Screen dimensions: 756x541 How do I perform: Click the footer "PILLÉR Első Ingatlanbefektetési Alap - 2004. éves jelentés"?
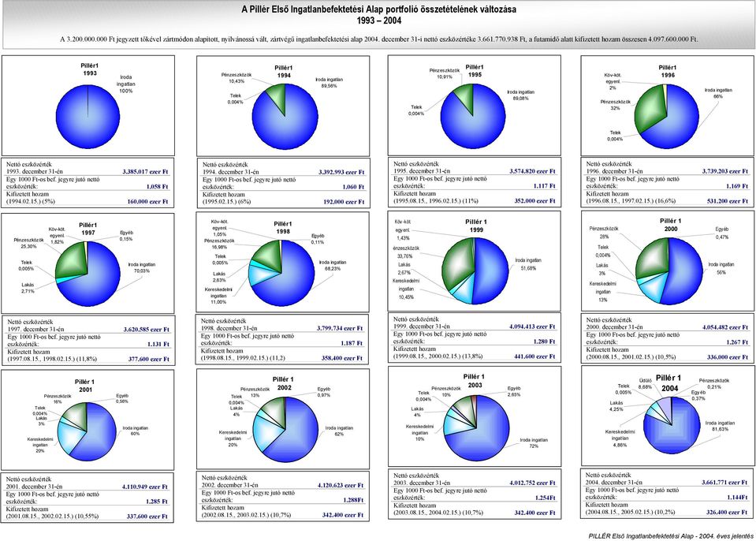coord(671,536)
